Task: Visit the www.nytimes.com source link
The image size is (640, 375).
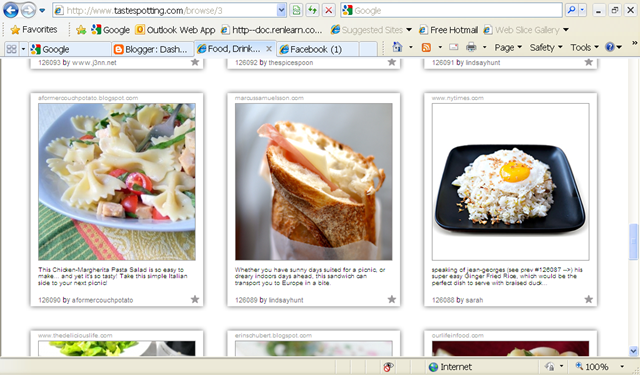Action: 458,98
